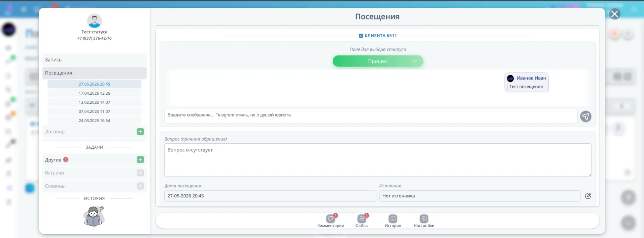
Task: Click the Тест посещения message text
Action: (x=526, y=87)
